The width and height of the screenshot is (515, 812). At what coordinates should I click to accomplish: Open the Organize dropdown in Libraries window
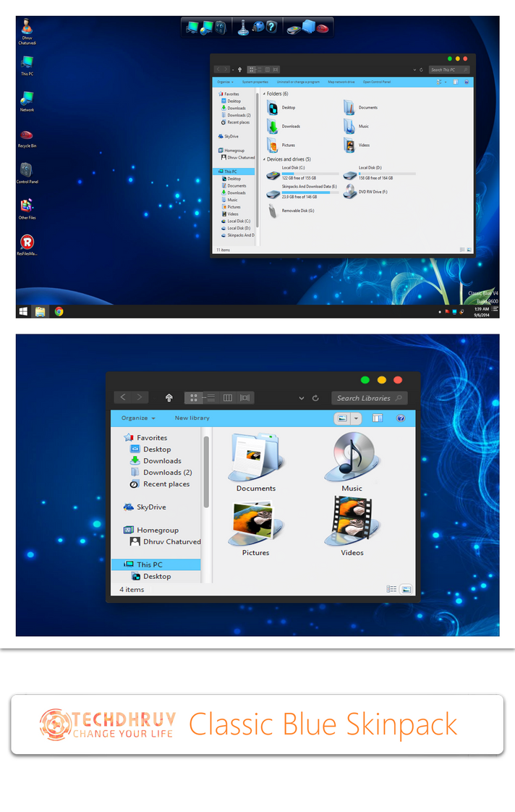138,418
